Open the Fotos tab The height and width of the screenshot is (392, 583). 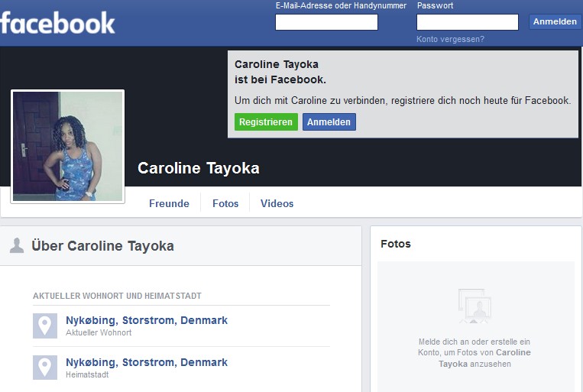pos(225,203)
